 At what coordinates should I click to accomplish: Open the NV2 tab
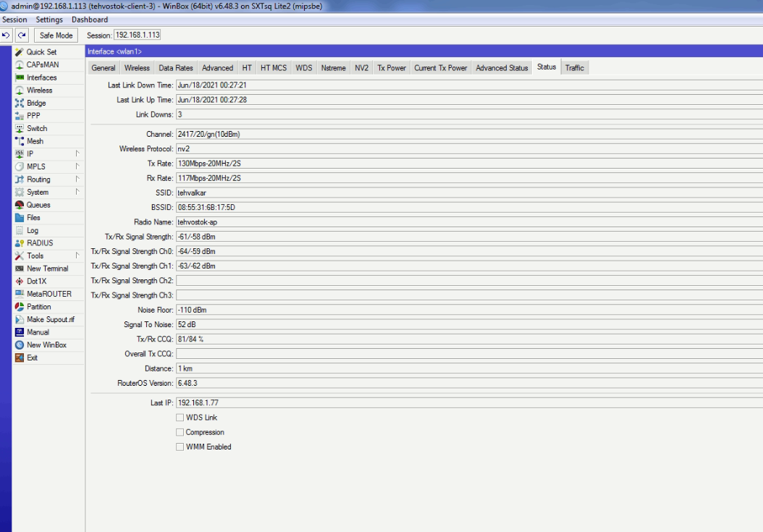point(361,68)
